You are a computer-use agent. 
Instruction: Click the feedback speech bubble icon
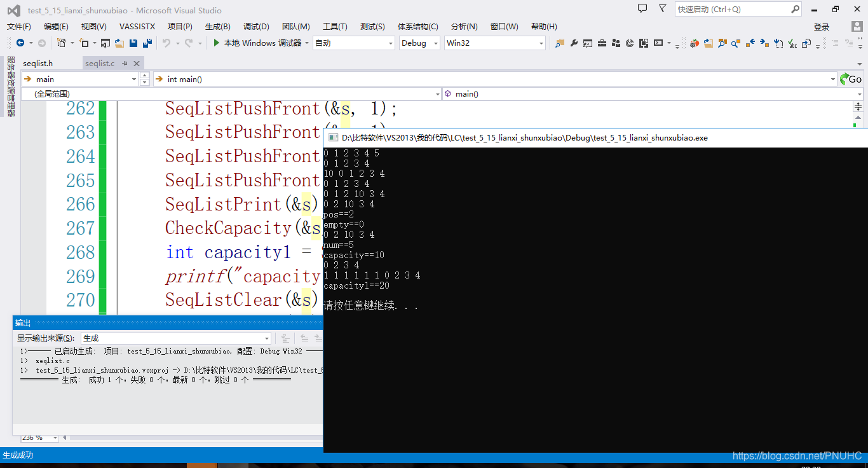click(x=642, y=9)
